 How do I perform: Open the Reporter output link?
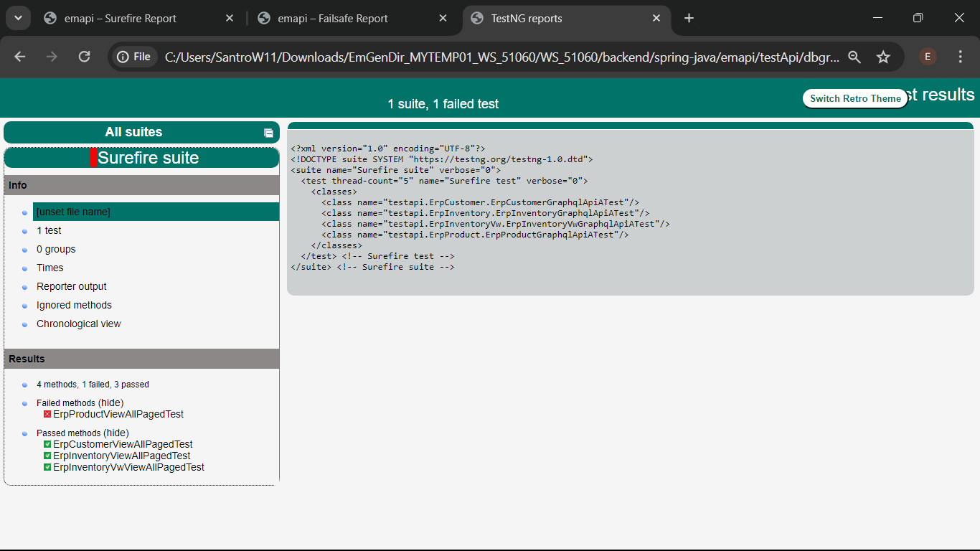tap(72, 286)
